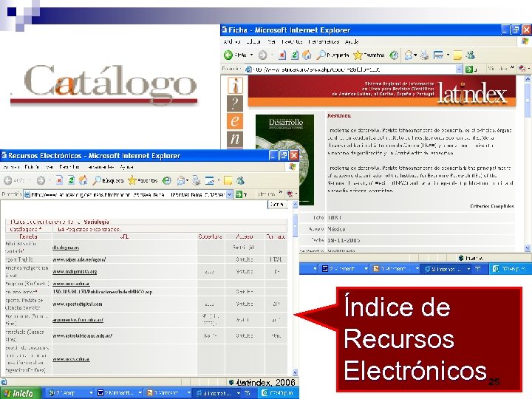
Task: Click the '?' help icon in Latindex sidebar
Action: click(235, 103)
